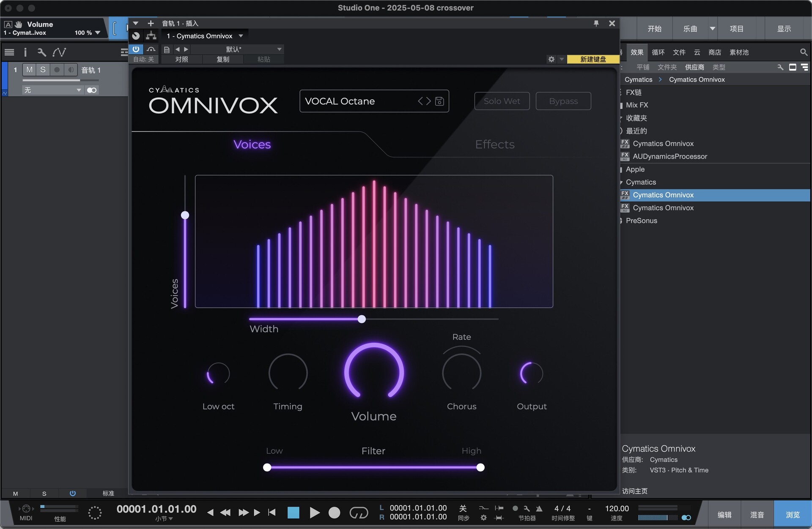Click the Voices vertical slider handle

[185, 215]
